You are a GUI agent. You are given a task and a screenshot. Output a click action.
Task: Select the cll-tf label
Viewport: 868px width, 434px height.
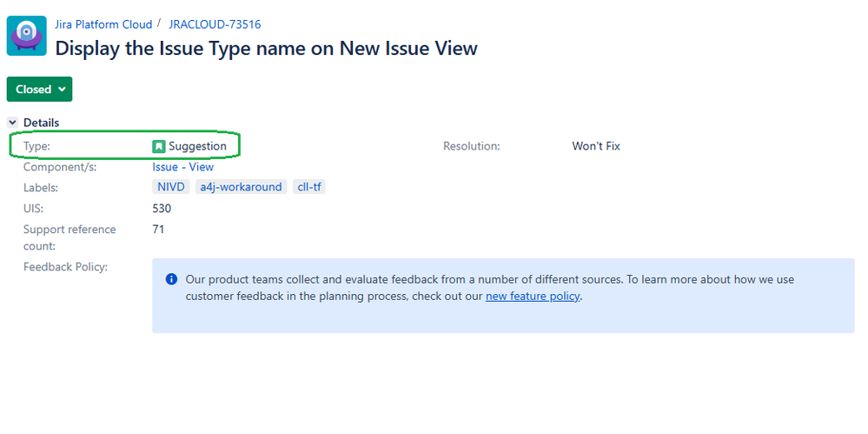click(309, 187)
